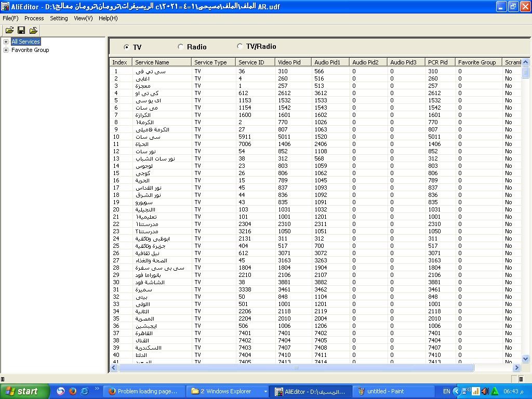The width and height of the screenshot is (532, 399).
Task: Open Internet Explorer from quick launch
Action: (x=85, y=391)
